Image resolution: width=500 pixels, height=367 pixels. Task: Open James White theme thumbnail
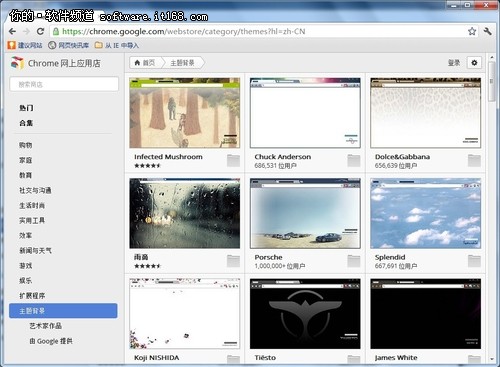[426, 314]
